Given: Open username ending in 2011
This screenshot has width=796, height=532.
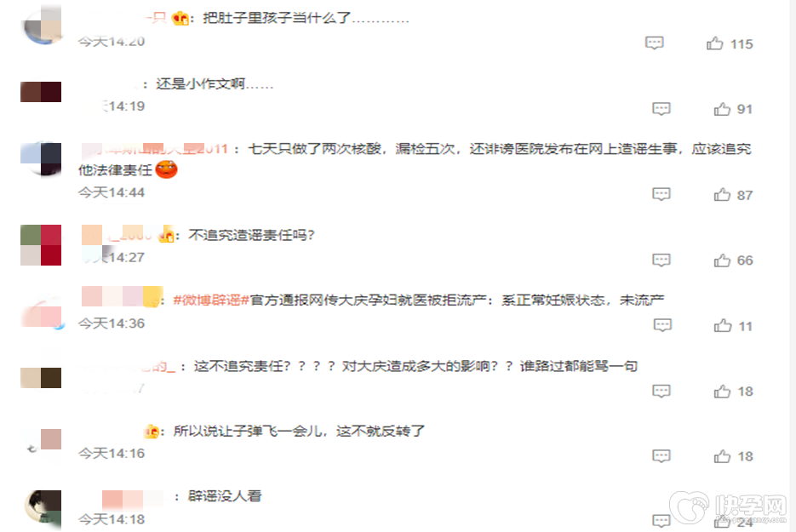Looking at the screenshot, I should [x=154, y=149].
